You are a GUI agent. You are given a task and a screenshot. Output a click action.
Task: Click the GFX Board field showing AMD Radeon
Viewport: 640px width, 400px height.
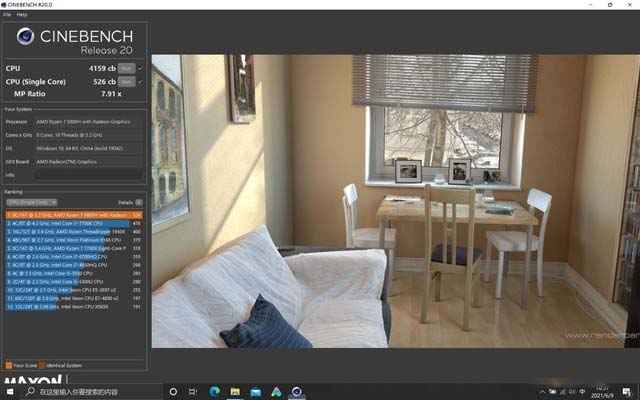(x=88, y=162)
